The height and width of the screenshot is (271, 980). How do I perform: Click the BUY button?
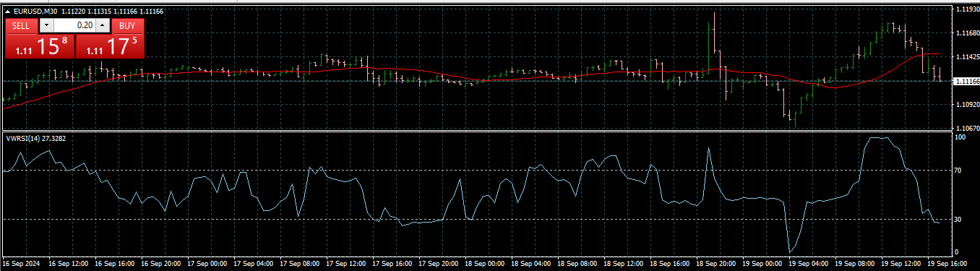click(127, 25)
